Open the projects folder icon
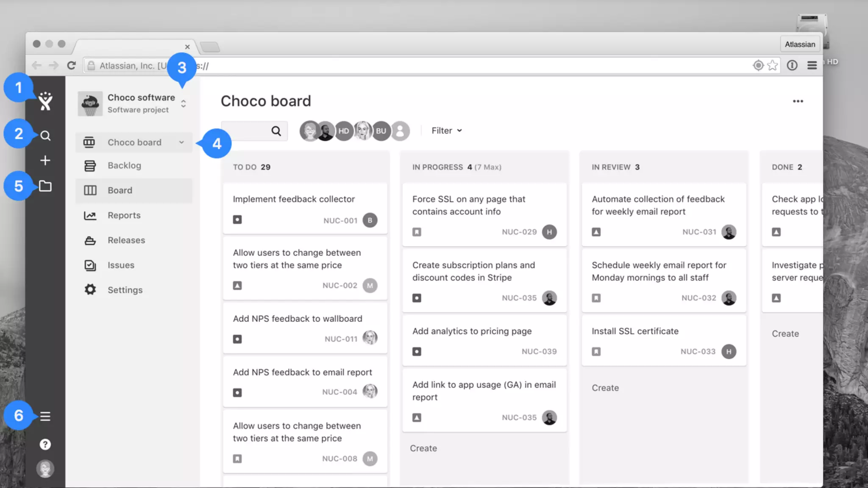This screenshot has width=868, height=488. point(45,186)
